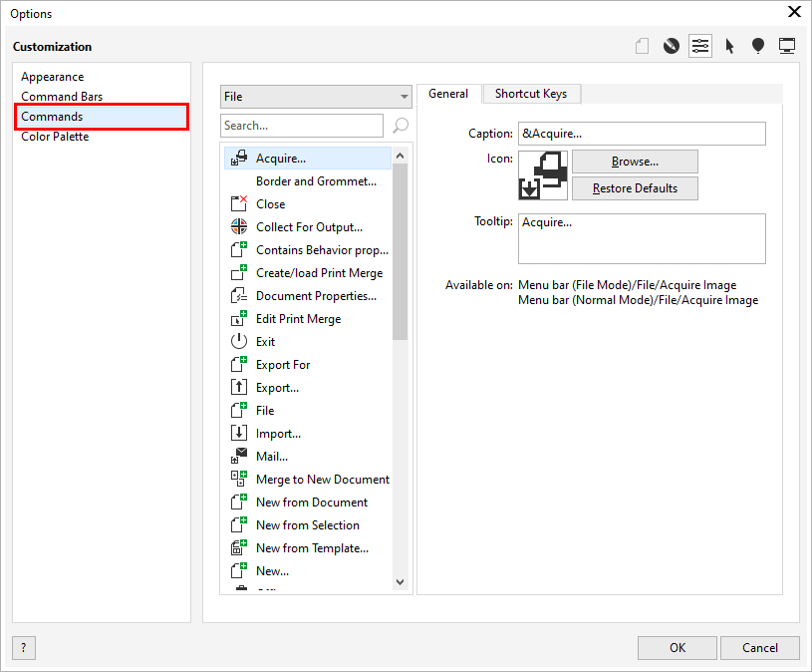
Task: Select the Global options balloon icon
Action: pyautogui.click(x=758, y=46)
